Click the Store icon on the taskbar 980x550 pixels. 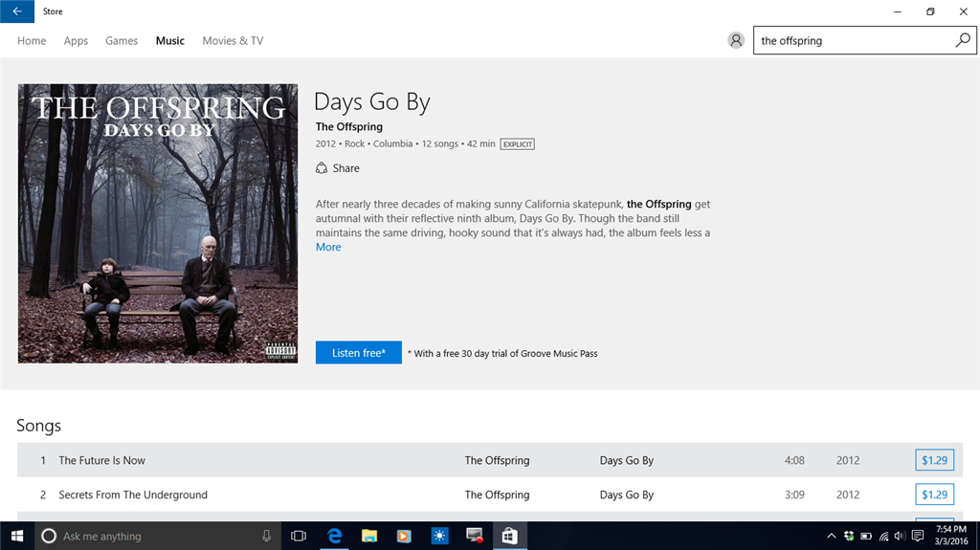[509, 536]
